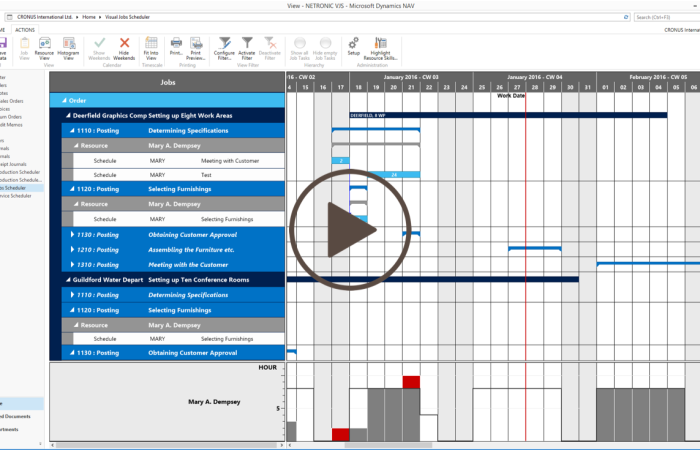
Task: Toggle Show all Job Tasks
Action: (300, 49)
